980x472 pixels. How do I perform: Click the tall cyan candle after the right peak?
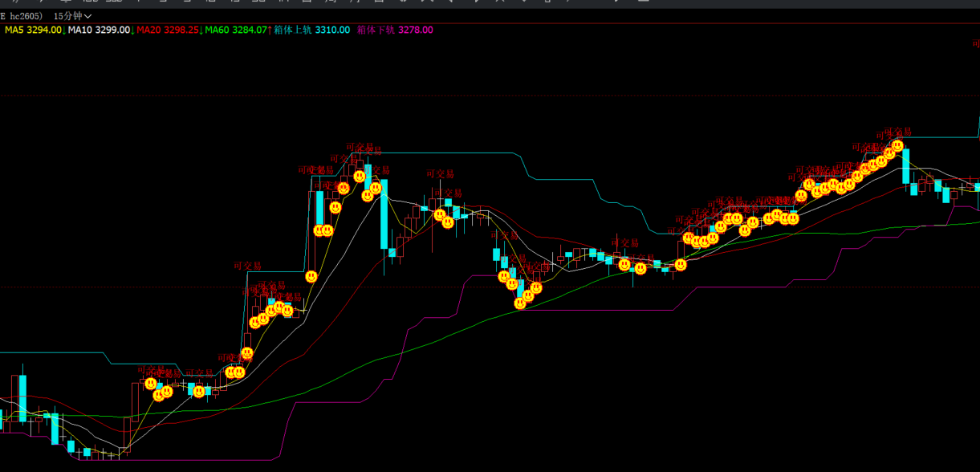tap(905, 167)
